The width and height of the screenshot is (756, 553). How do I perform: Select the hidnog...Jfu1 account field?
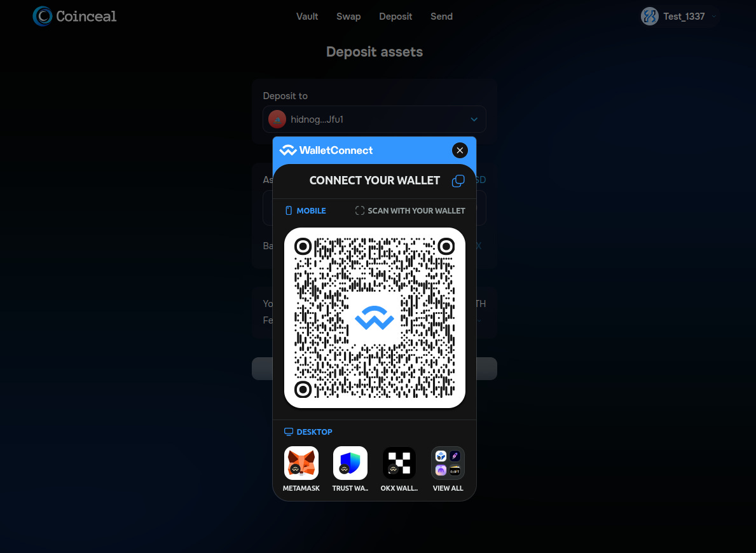tap(374, 119)
